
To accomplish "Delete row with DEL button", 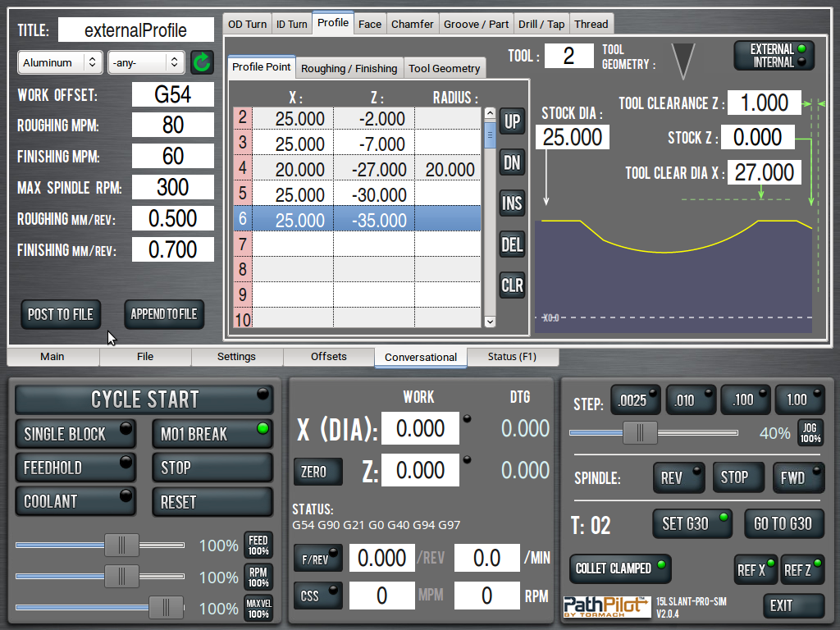I will 512,244.
